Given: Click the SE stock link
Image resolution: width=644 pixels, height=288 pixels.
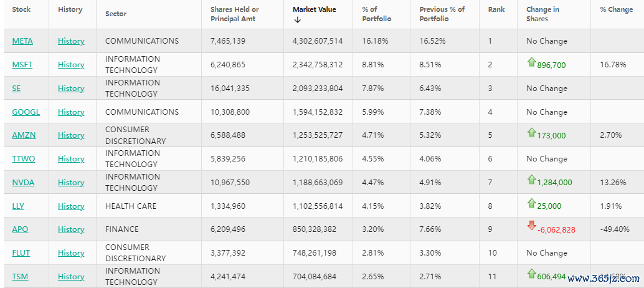Looking at the screenshot, I should point(16,89).
